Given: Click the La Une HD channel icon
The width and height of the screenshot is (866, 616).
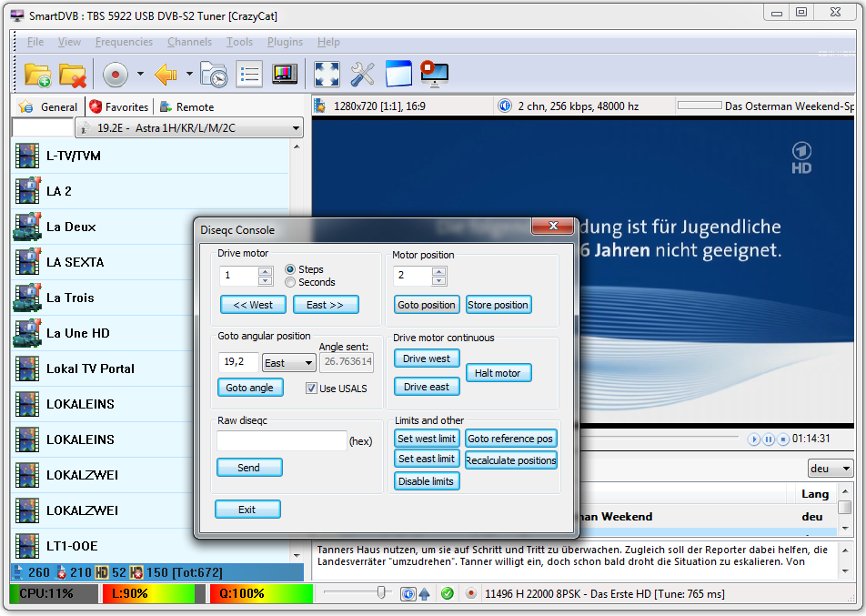Looking at the screenshot, I should (x=27, y=333).
